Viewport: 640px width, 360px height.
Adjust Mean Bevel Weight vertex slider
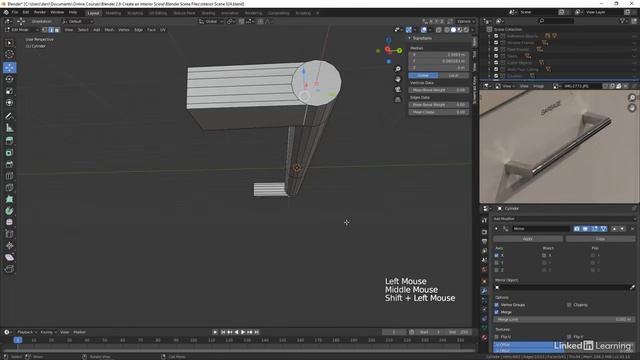pyautogui.click(x=439, y=90)
